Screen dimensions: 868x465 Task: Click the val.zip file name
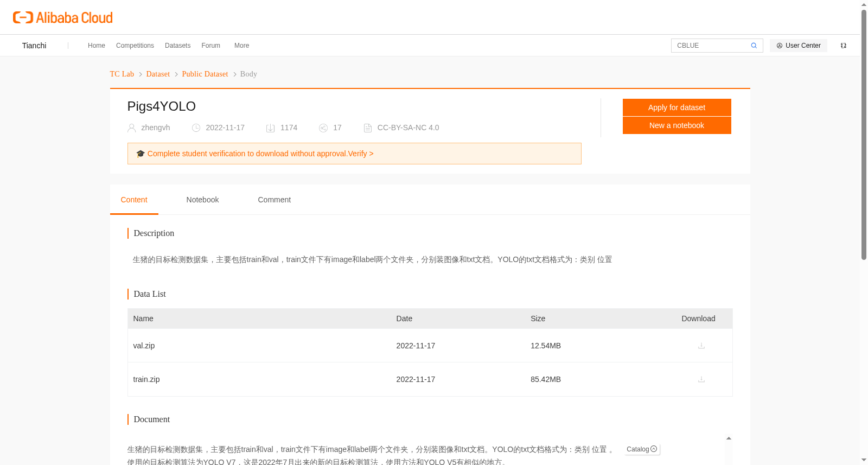point(144,346)
